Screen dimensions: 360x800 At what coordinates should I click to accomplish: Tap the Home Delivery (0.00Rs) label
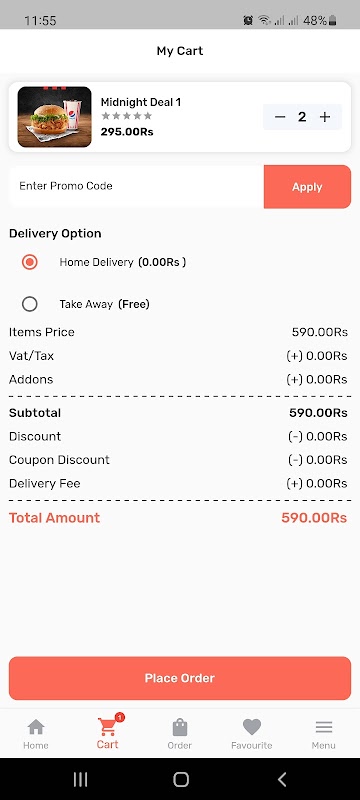[122, 262]
